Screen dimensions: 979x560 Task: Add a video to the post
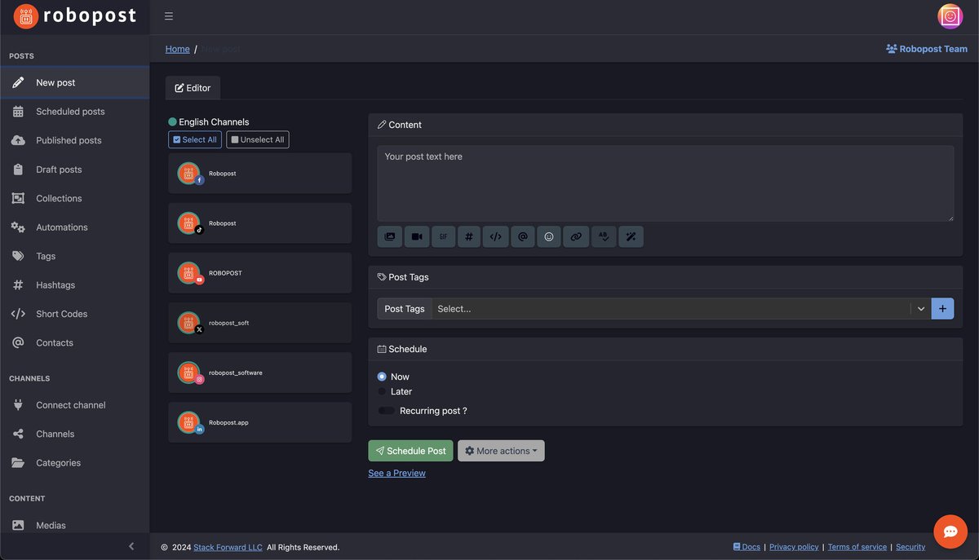click(x=416, y=236)
